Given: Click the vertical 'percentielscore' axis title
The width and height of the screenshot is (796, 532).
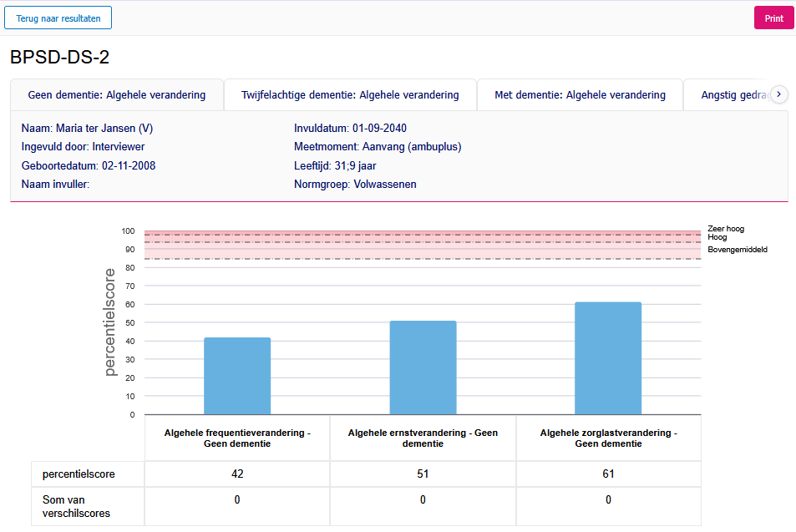Looking at the screenshot, I should (109, 322).
